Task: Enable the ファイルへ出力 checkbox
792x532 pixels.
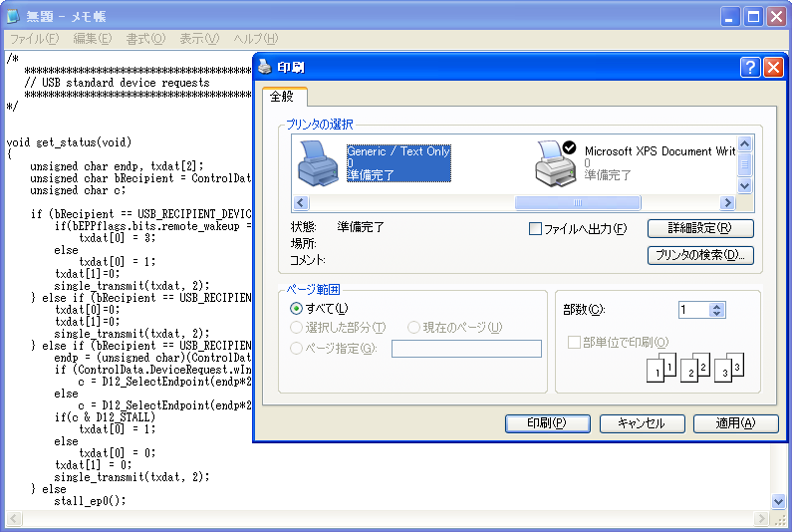Action: pyautogui.click(x=535, y=229)
